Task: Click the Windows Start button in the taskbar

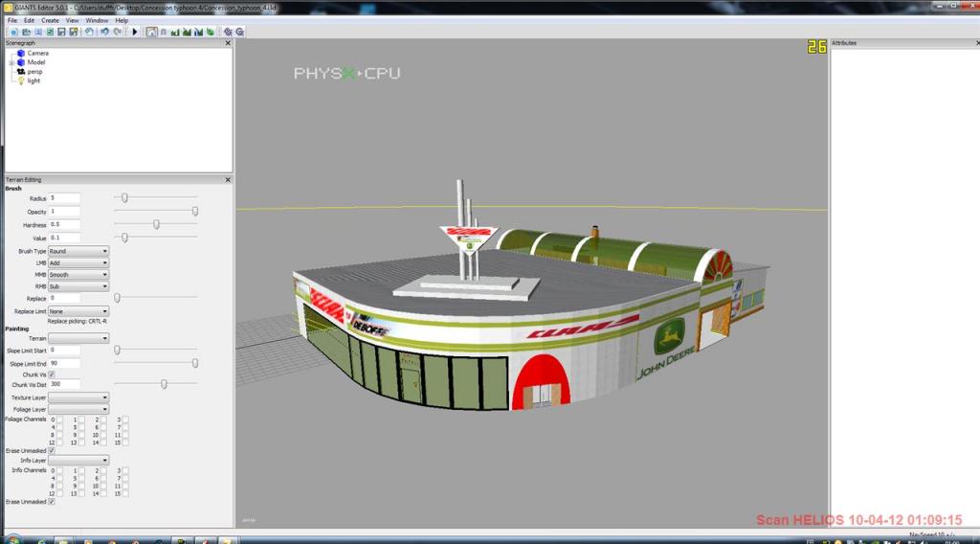Action: pyautogui.click(x=12, y=539)
